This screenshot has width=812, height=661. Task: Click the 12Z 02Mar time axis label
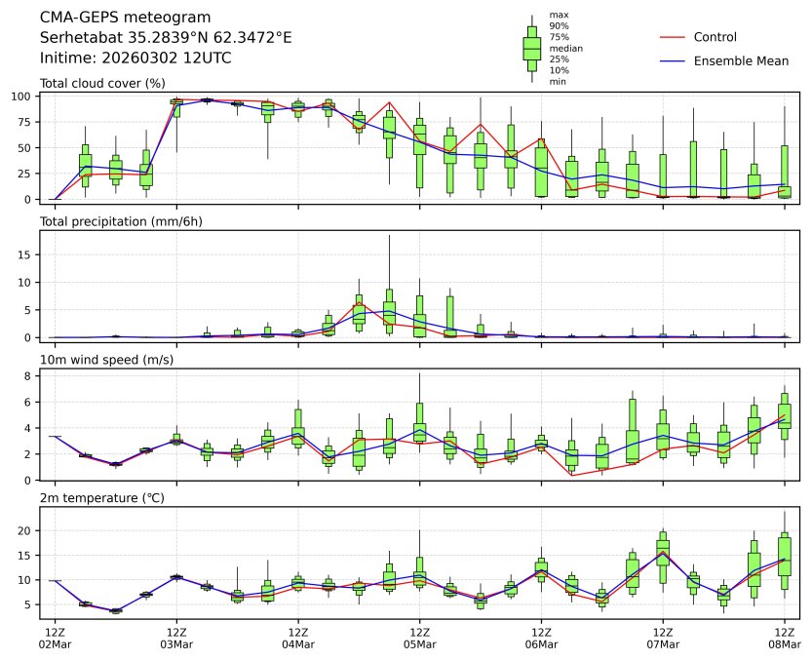tap(55, 638)
